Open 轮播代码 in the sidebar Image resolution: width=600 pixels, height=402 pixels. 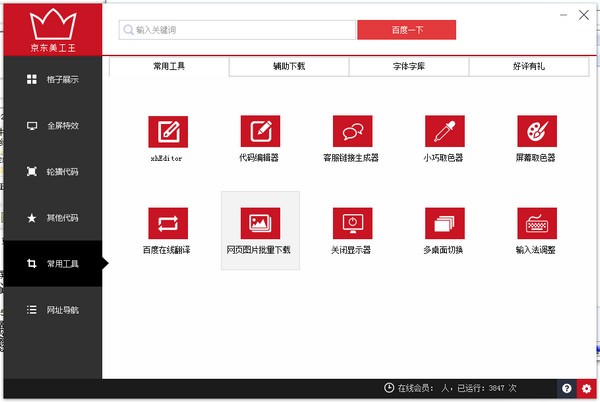[53, 171]
